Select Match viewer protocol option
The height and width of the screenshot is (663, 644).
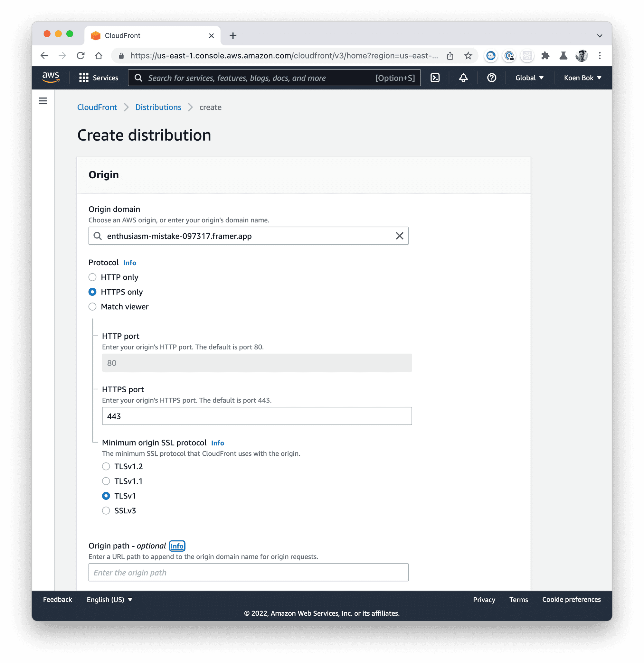tap(92, 306)
